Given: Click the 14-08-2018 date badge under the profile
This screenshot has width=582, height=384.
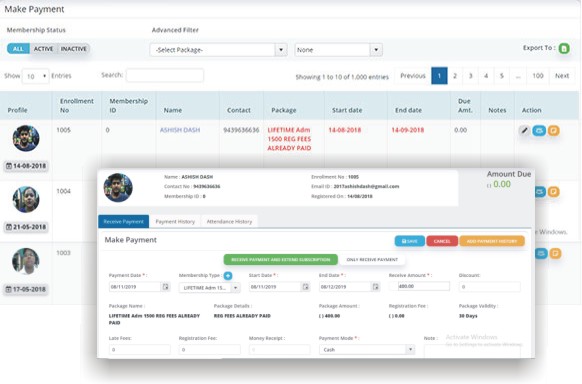Looking at the screenshot, I should click(x=26, y=166).
